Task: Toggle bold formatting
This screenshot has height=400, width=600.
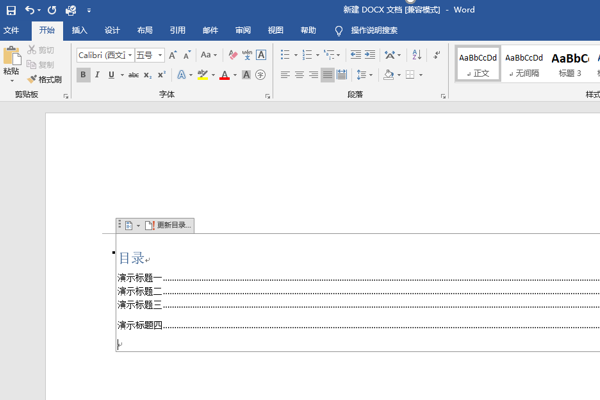Action: pyautogui.click(x=83, y=75)
